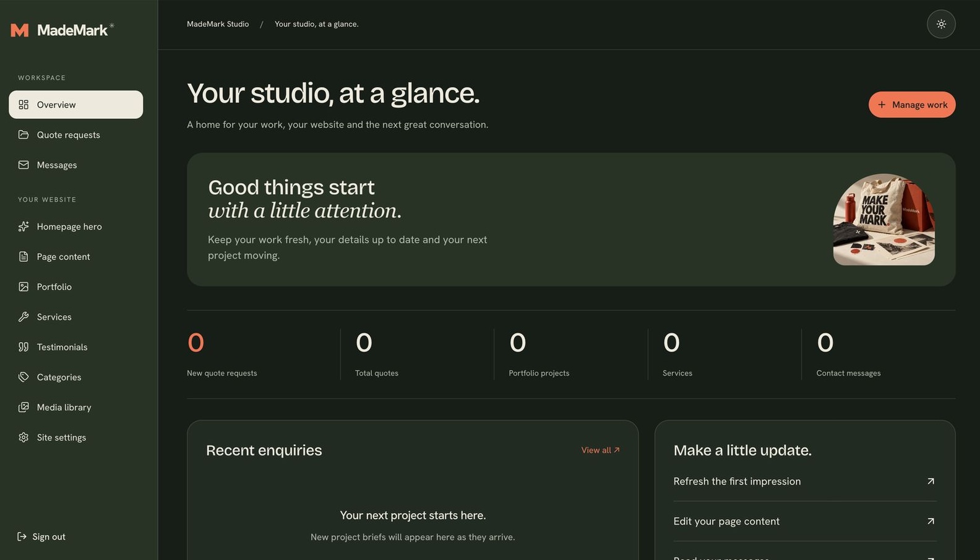Click the Refresh the first impression link
Screen dimensions: 980x560
804,481
